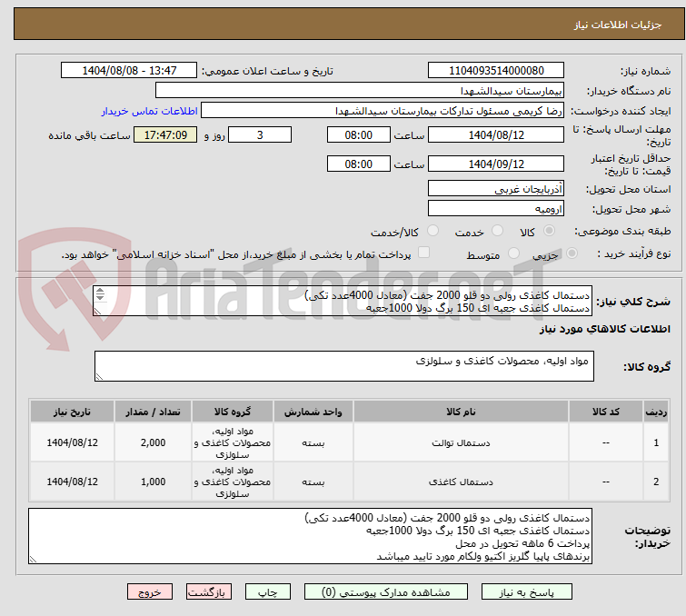Click the announcement date field 1404/08/08 - 13:47

click(129, 71)
